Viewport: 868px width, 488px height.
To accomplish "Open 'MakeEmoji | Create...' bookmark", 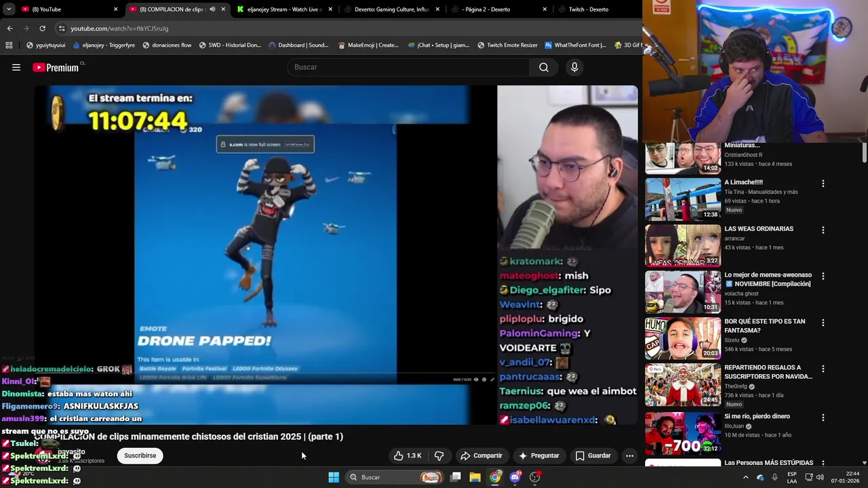I will point(368,45).
